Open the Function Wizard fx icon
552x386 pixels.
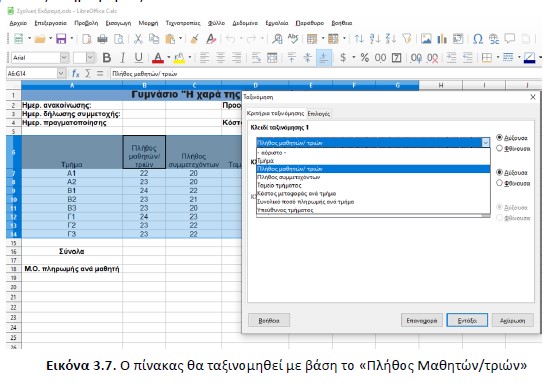click(75, 73)
